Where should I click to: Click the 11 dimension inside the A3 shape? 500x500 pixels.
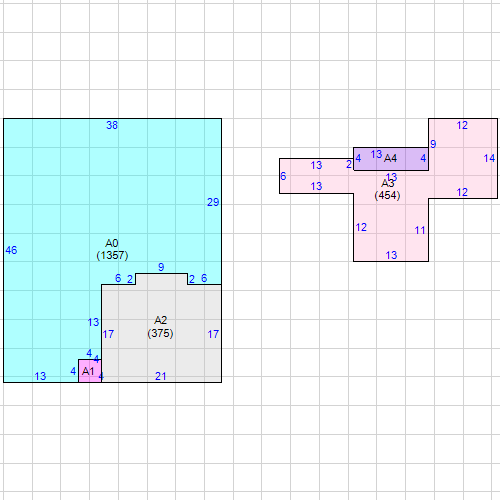[420, 230]
